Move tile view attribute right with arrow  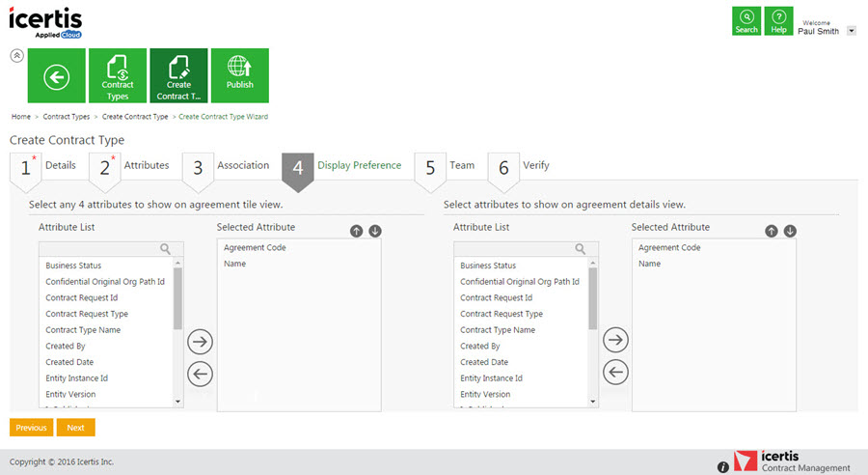tap(201, 341)
